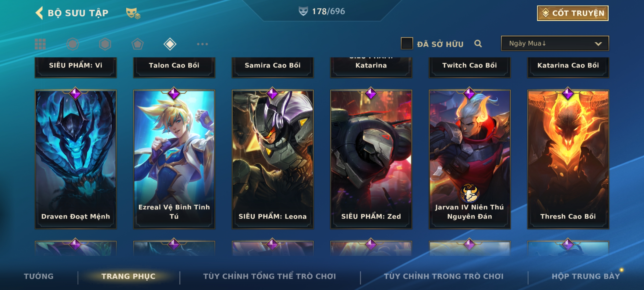Open the Ezreal Vệ Binh Tinh Tú skin
Screen dimensions: 644x290
(174, 160)
